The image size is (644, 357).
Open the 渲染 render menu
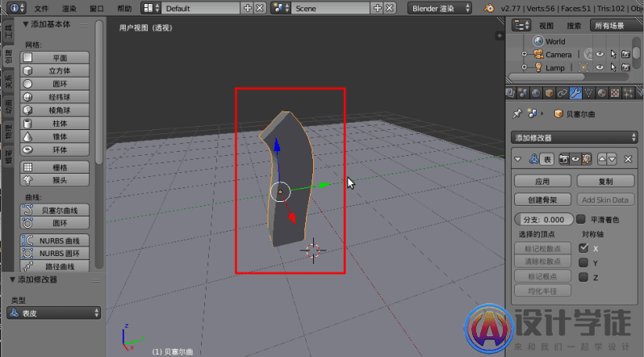coord(69,8)
